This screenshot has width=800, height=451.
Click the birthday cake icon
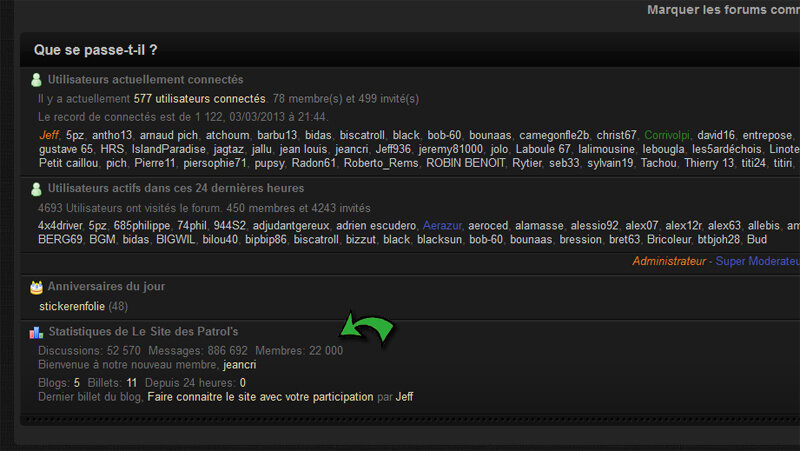click(36, 287)
